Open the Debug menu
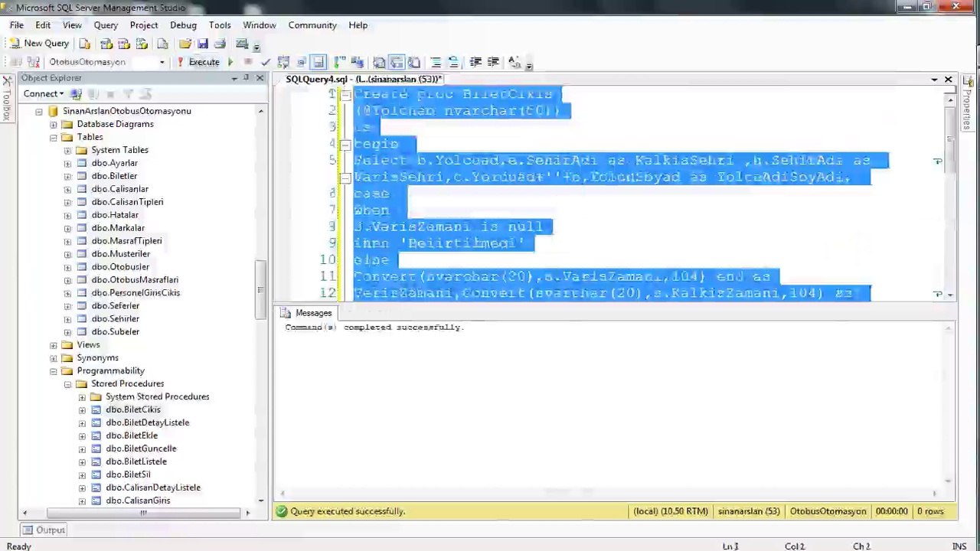 coord(183,25)
